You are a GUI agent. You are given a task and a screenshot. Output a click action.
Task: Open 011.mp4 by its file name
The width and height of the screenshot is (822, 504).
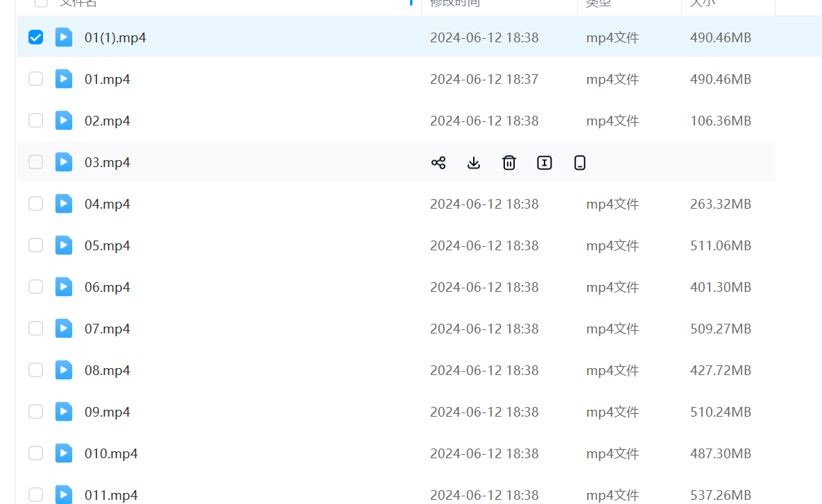111,495
